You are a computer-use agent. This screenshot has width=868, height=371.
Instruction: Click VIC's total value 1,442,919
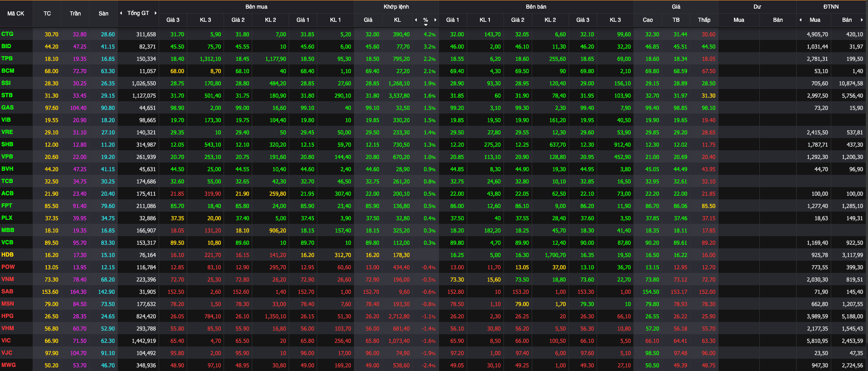click(144, 341)
